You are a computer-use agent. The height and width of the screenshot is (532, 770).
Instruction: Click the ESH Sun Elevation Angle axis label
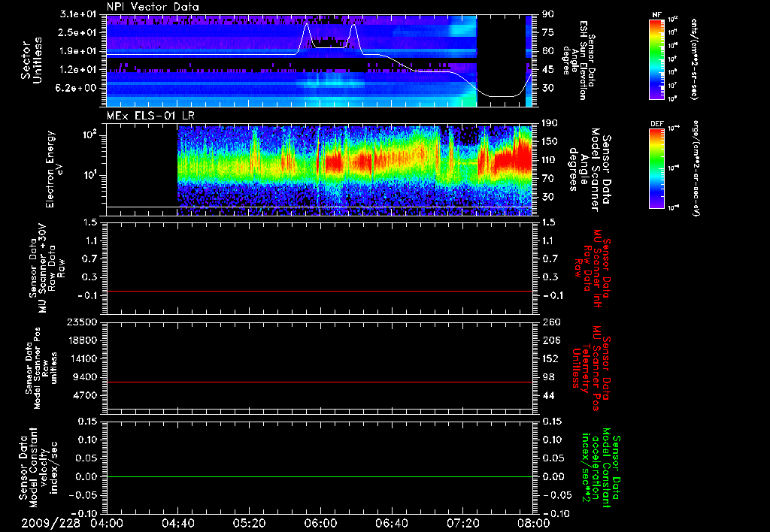[578, 60]
